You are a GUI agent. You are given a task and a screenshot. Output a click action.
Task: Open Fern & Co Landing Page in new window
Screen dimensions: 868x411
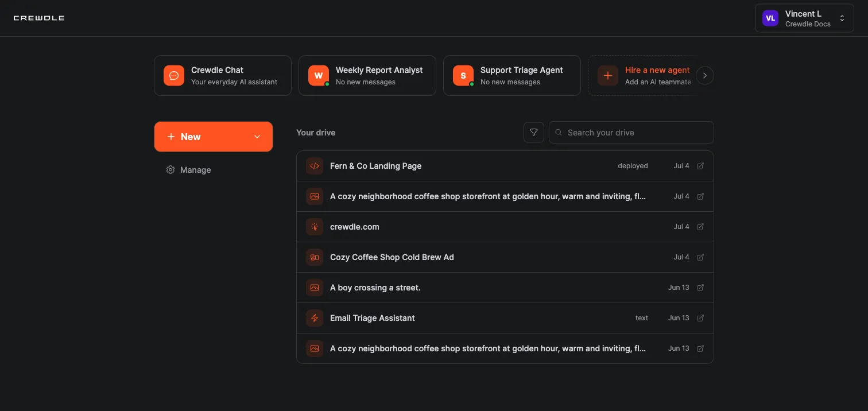(x=700, y=166)
